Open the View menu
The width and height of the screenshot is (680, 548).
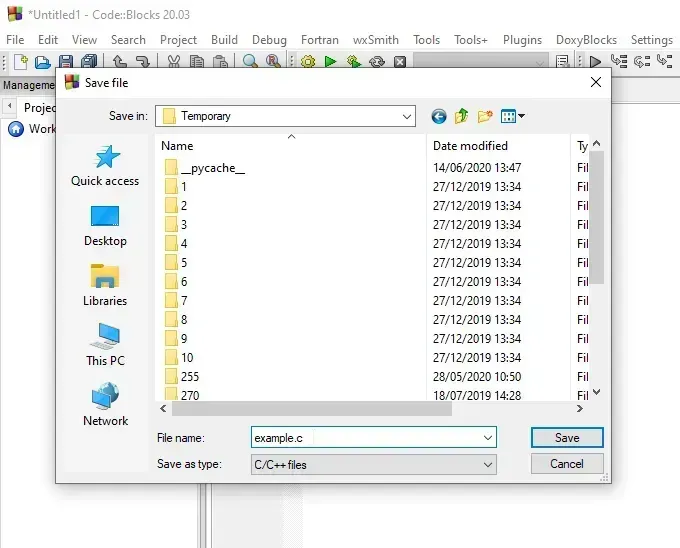click(84, 40)
